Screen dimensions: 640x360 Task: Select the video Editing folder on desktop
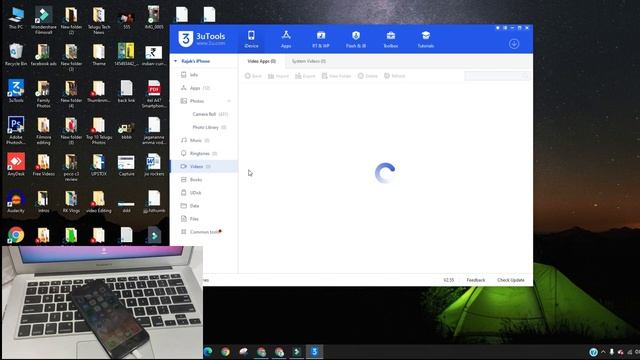click(99, 202)
